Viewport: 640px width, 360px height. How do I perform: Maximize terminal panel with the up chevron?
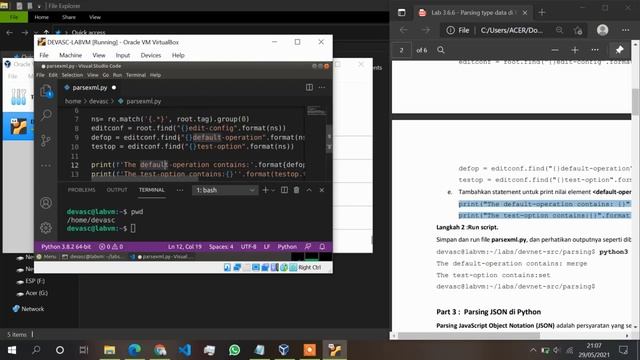[x=309, y=190]
